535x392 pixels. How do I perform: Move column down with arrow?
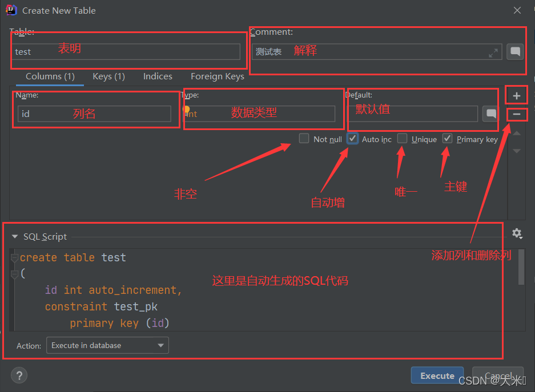[x=517, y=151]
